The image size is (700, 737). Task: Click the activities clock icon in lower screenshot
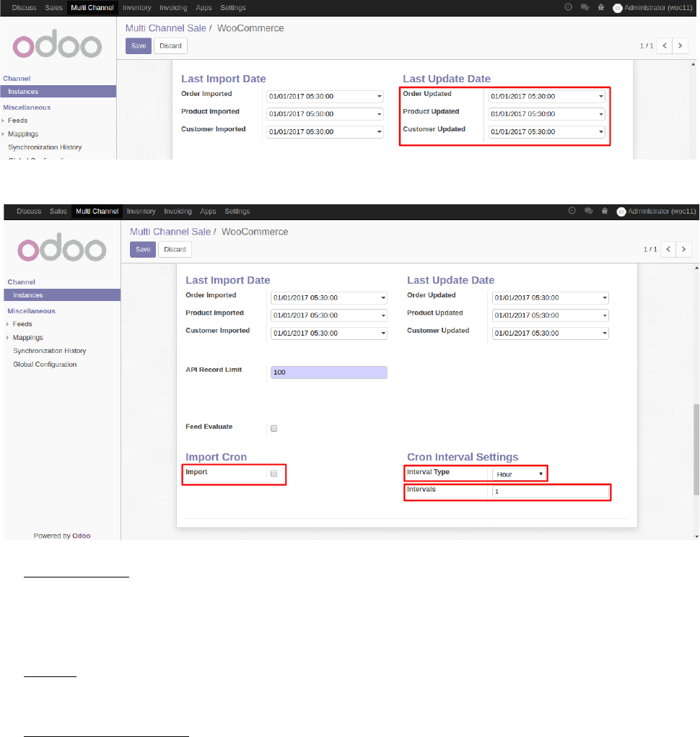[x=572, y=211]
